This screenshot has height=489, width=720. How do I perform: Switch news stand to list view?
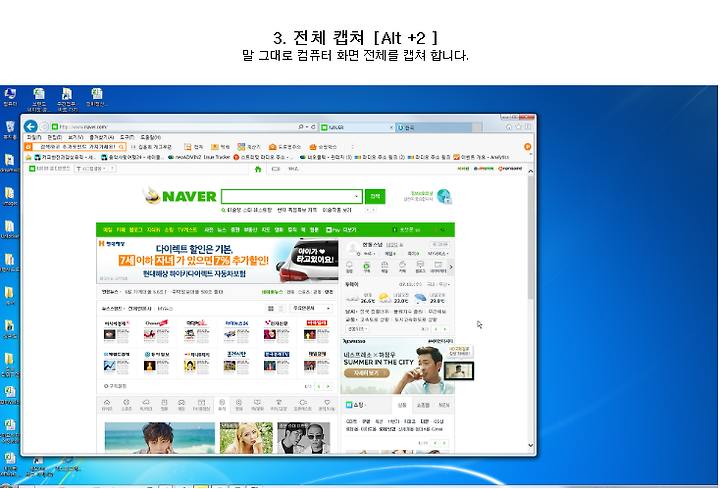pos(281,309)
